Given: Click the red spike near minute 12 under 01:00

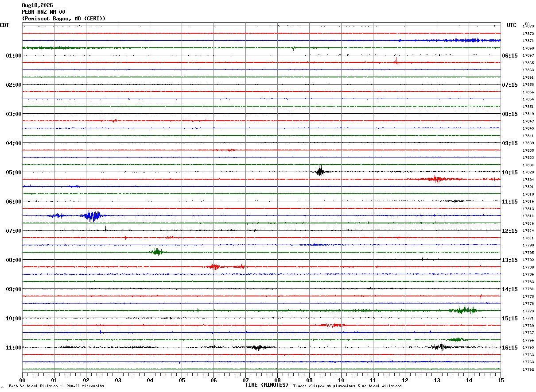Looking at the screenshot, I should pyautogui.click(x=396, y=61).
